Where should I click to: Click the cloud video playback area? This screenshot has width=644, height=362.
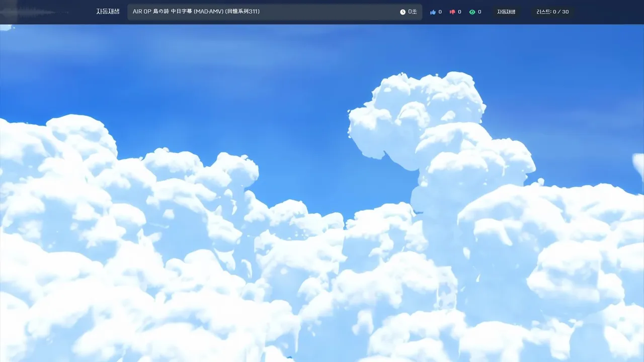point(322,193)
